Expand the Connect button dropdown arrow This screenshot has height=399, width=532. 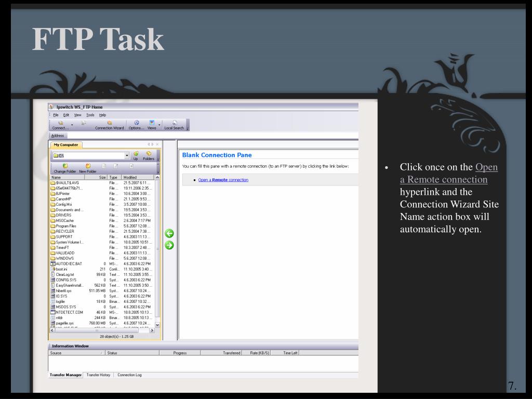tap(72, 125)
